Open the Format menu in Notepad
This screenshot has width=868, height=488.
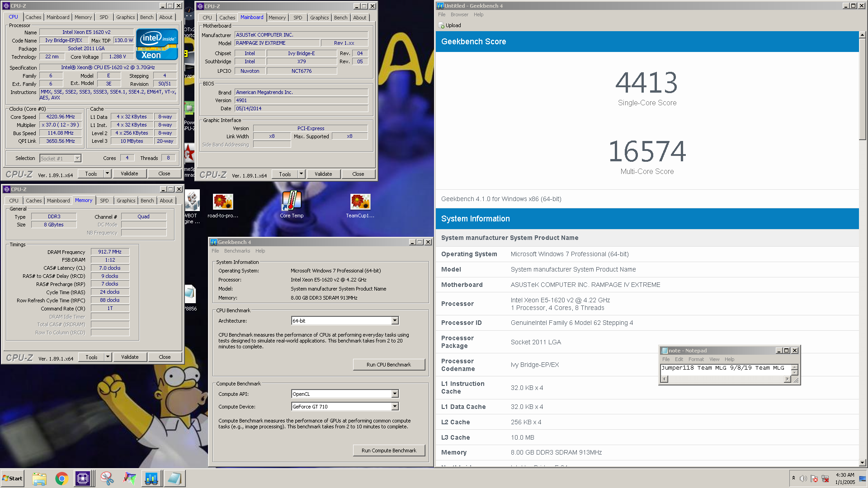click(x=696, y=359)
